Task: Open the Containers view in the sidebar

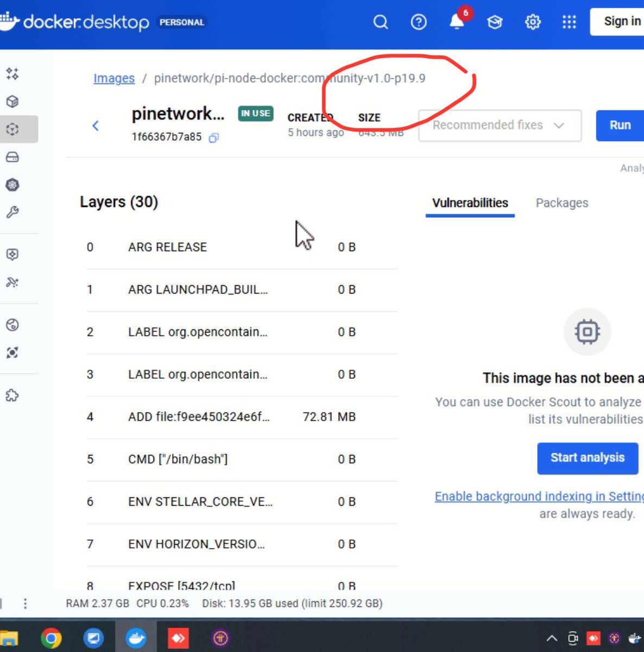Action: point(12,101)
